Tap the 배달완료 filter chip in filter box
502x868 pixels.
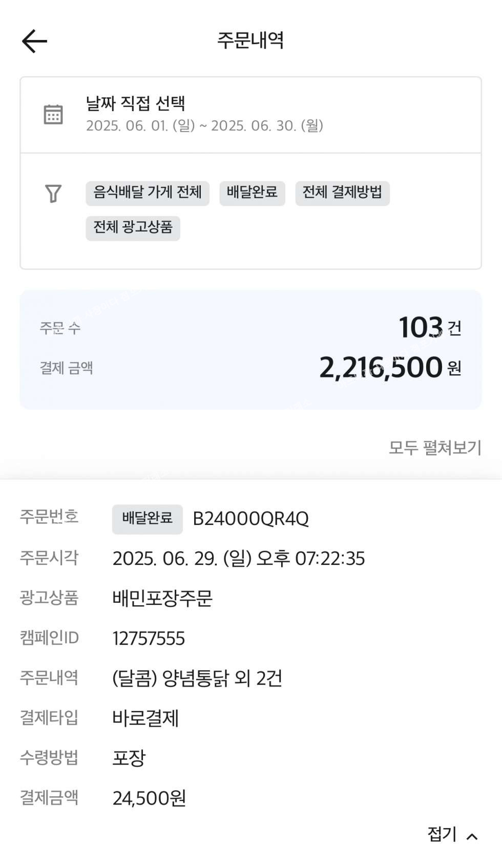pos(252,193)
